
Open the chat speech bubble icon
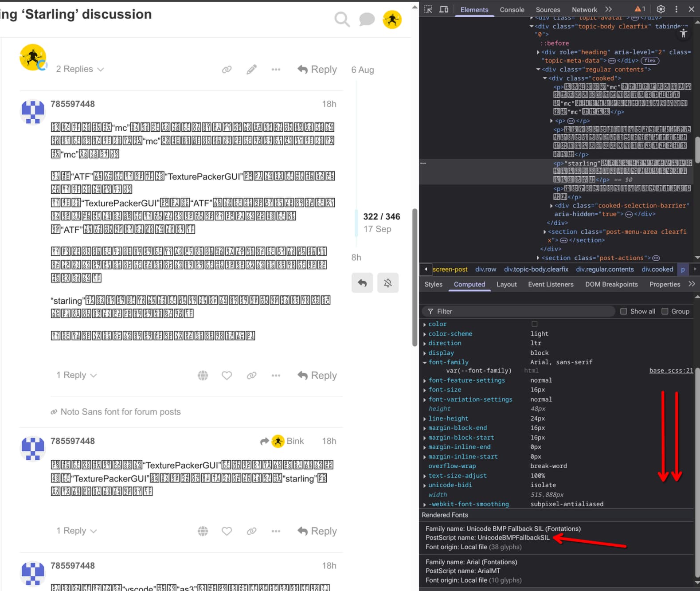[x=367, y=20]
